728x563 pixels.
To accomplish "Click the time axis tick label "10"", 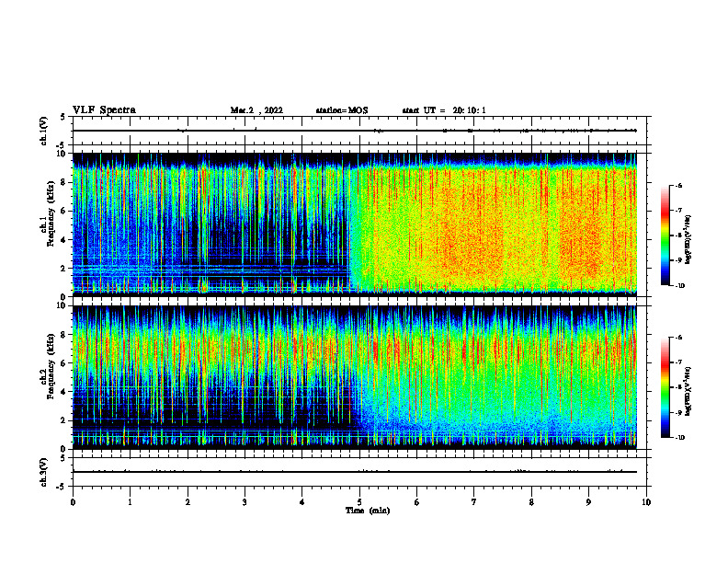I will (x=646, y=502).
